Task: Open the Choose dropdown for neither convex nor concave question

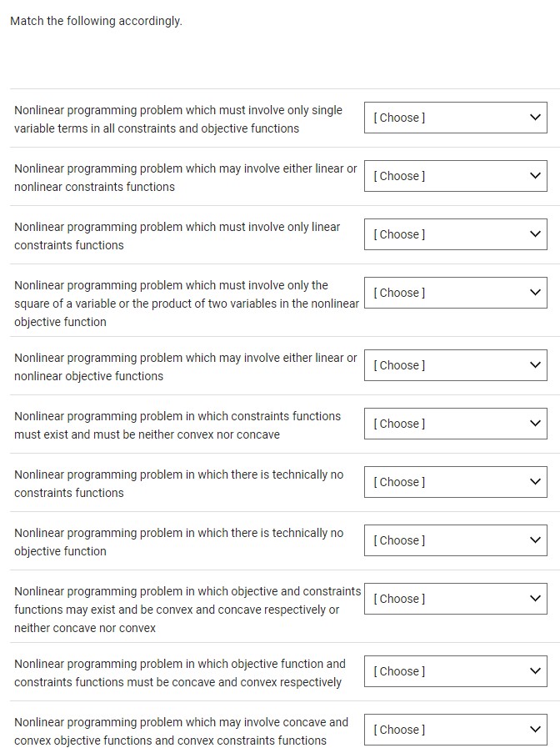Action: pos(454,424)
